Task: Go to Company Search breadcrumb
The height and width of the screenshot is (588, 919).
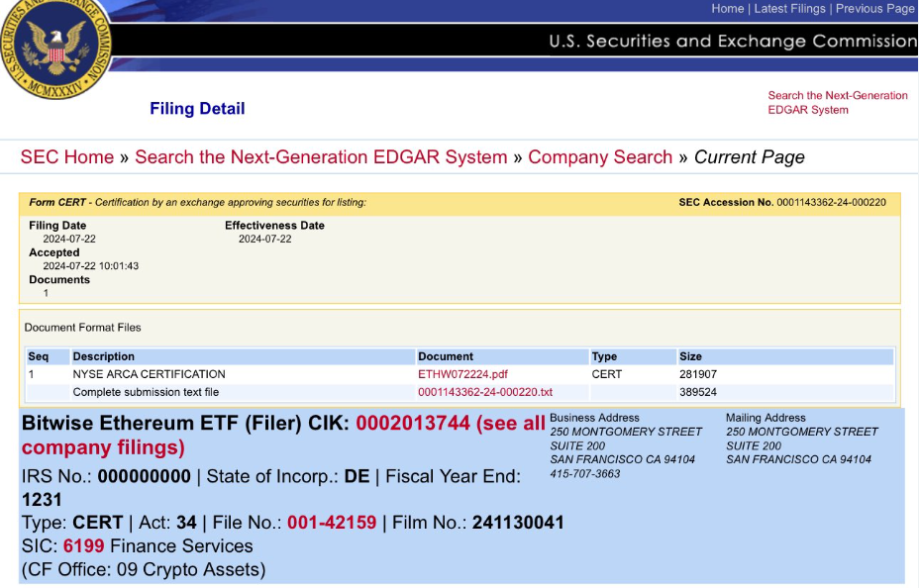Action: click(x=600, y=157)
